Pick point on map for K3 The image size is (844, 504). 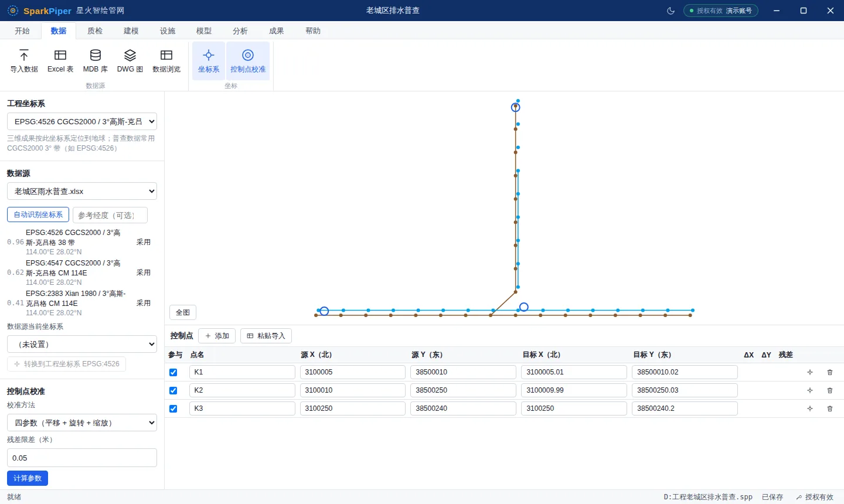(810, 408)
